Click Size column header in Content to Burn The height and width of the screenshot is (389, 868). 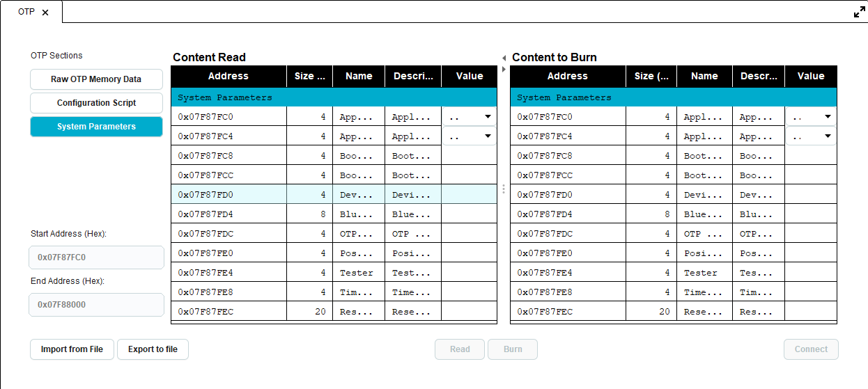(651, 76)
